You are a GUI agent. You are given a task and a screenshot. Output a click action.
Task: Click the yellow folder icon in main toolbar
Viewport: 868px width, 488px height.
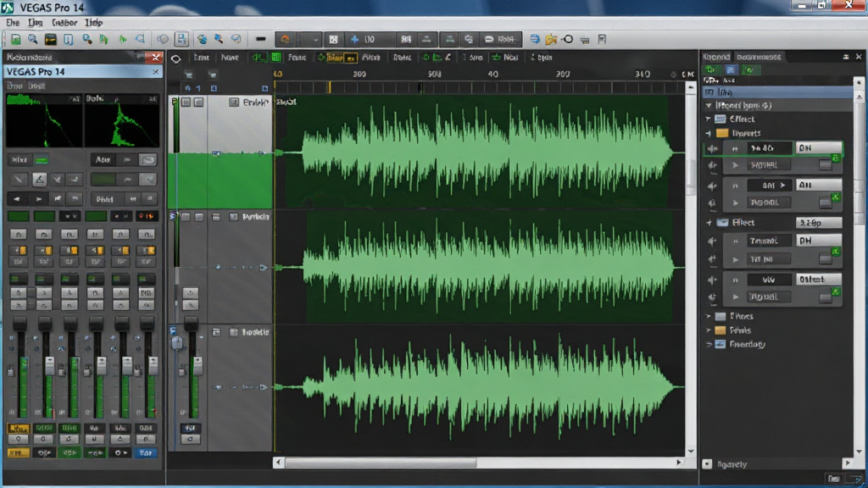[x=551, y=39]
